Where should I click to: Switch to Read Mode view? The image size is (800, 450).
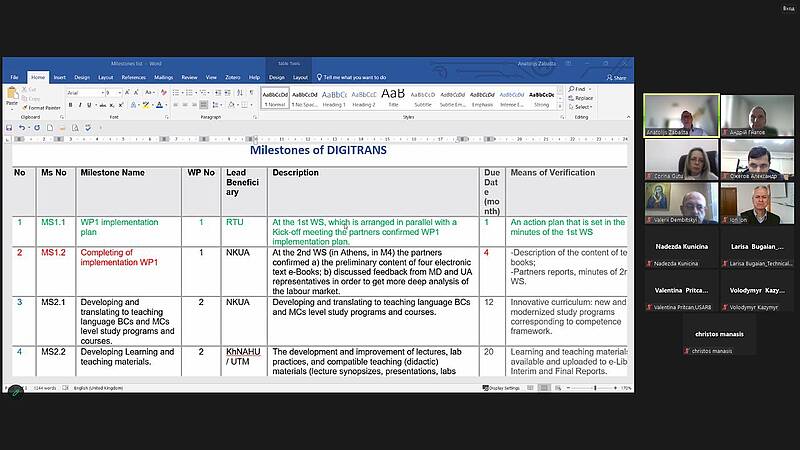point(531,388)
